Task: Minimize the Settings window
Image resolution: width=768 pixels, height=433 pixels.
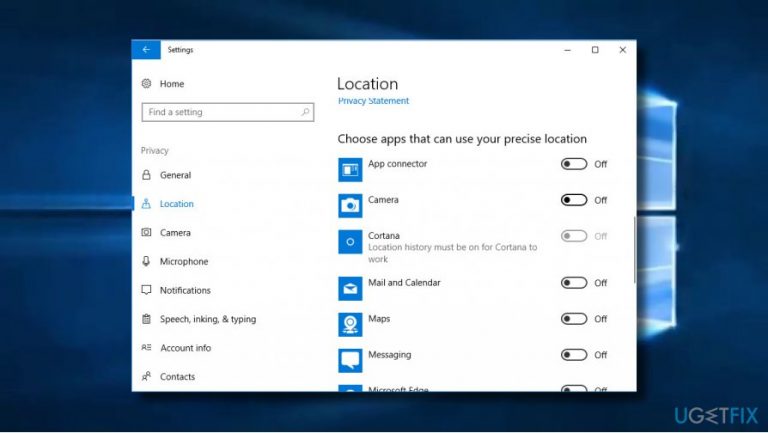Action: tap(567, 49)
